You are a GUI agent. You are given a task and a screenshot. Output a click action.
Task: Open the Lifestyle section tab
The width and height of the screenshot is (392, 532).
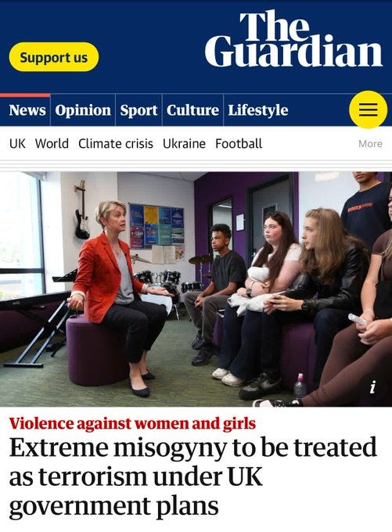pos(258,110)
